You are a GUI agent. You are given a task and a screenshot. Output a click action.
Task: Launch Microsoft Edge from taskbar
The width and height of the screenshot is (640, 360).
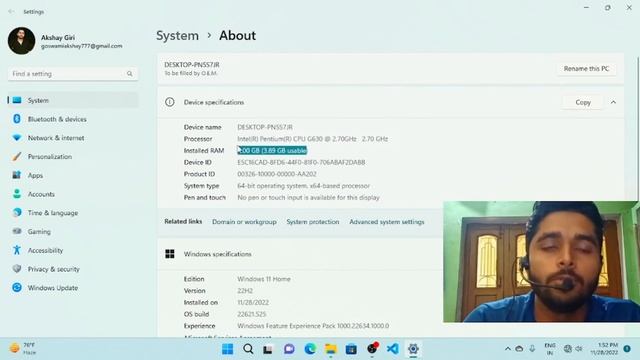point(310,349)
